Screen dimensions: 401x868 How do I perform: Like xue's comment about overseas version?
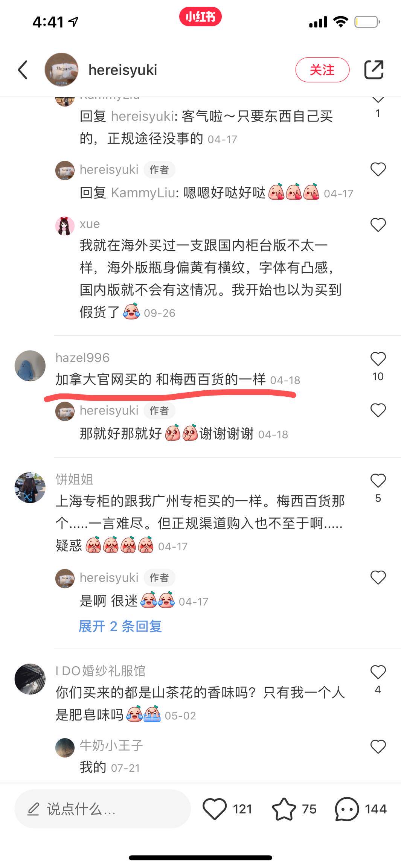pos(378,225)
